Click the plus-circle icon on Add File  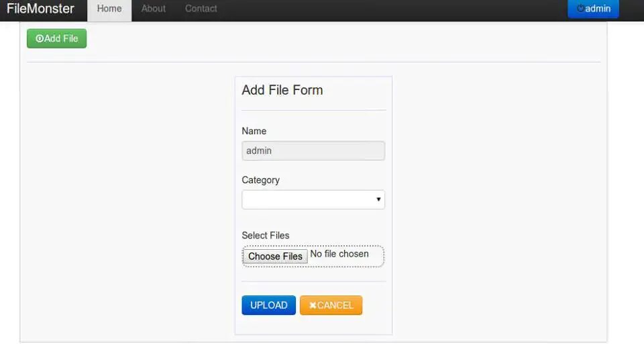point(40,39)
